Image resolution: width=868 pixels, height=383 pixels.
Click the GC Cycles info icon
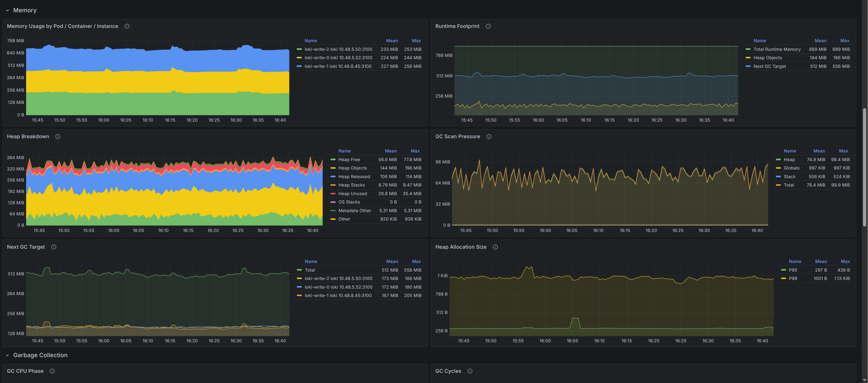470,371
